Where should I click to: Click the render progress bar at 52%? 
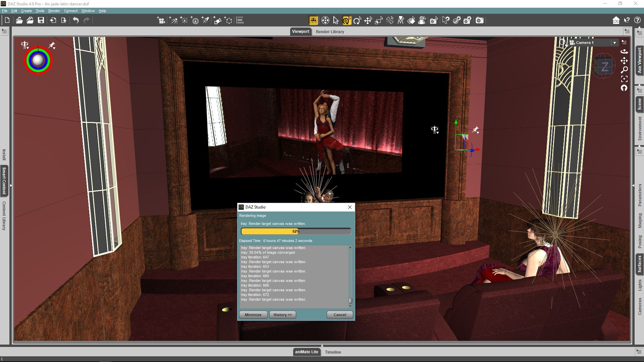pos(296,231)
